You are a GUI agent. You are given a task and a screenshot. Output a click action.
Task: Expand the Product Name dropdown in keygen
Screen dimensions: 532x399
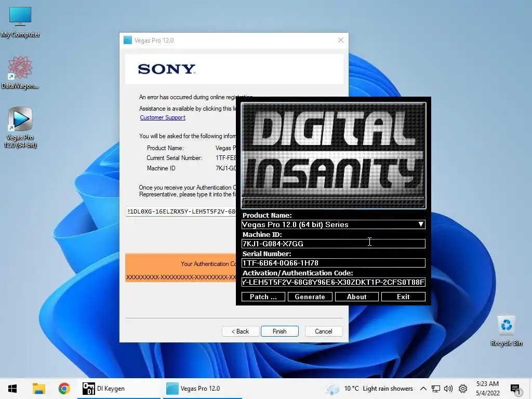click(421, 224)
